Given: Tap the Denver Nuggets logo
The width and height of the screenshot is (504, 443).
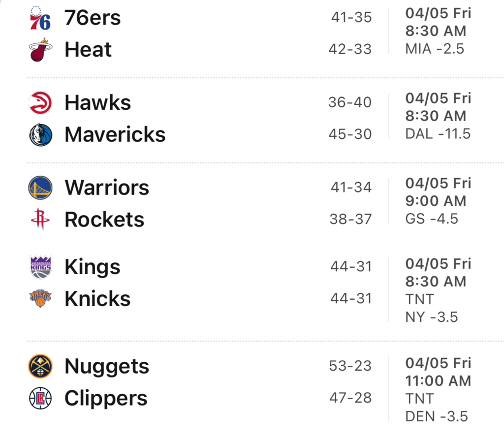Looking at the screenshot, I should [x=40, y=367].
